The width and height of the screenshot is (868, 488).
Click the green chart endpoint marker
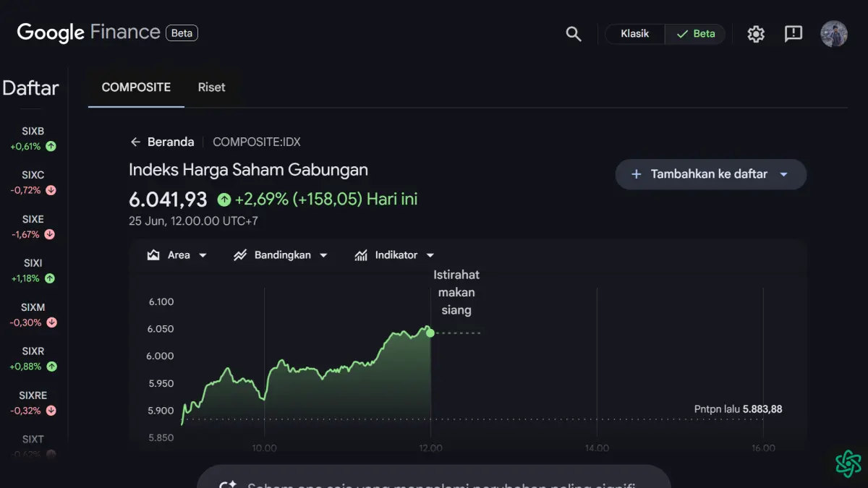[x=430, y=333]
